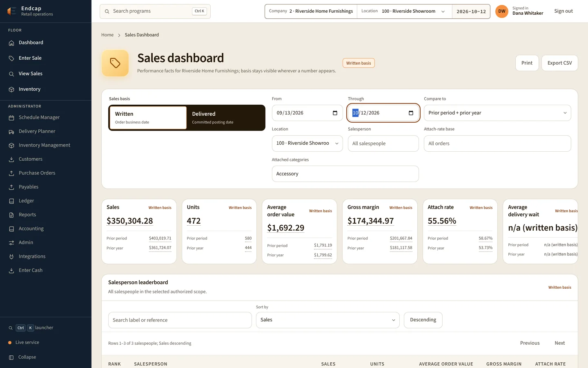
Task: Expand the Compare to dropdown
Action: click(x=497, y=113)
